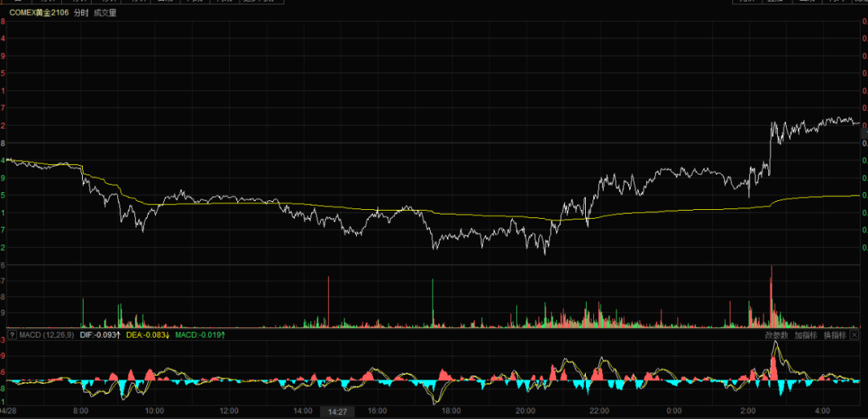The width and height of the screenshot is (868, 419).
Task: Click 改参数 to modify indicator parameters
Action: [x=776, y=335]
